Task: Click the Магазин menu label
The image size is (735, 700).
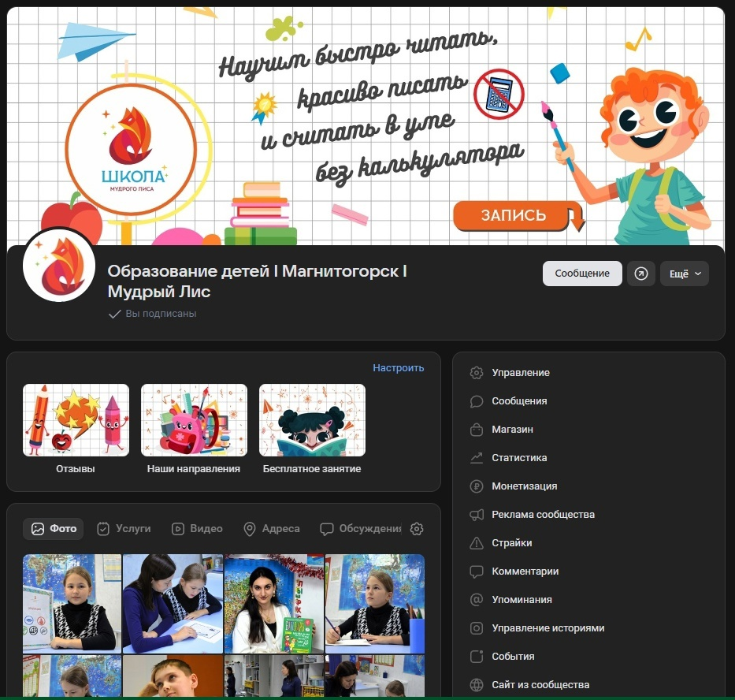Action: [512, 430]
